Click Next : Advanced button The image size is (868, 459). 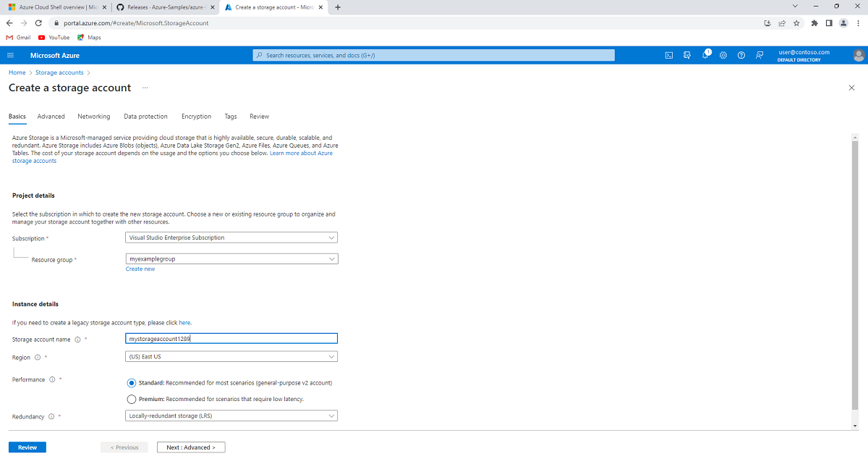pyautogui.click(x=190, y=447)
